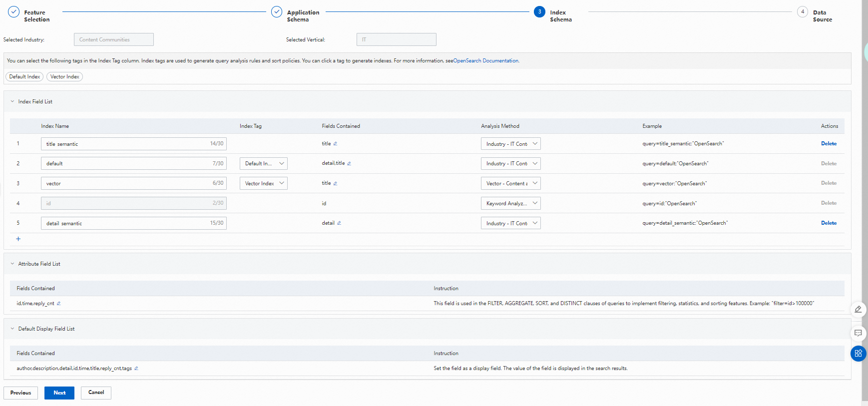Screen dimensions: 868x406
Task: Click the Selected Vertical field showing IT
Action: [x=397, y=39]
